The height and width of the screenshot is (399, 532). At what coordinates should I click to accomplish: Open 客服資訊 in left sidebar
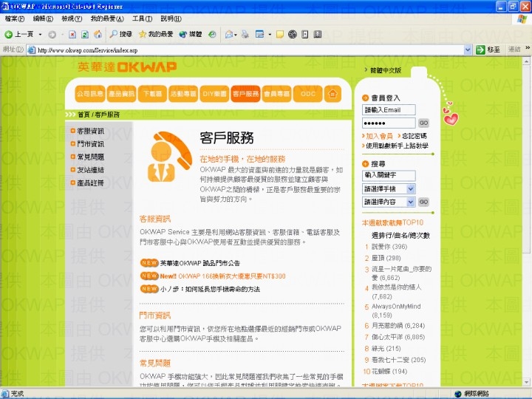click(91, 131)
